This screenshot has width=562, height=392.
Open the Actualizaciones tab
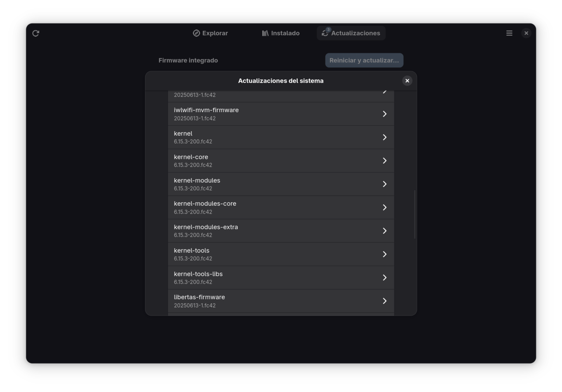coord(351,33)
